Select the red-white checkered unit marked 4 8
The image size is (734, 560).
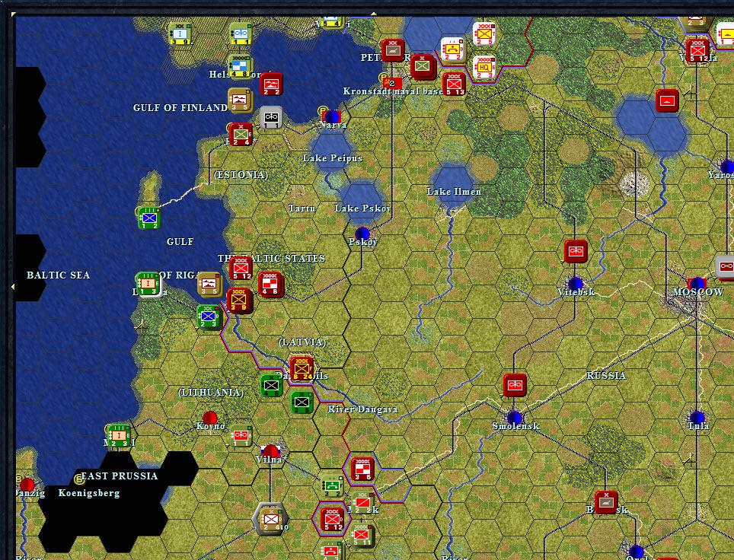pyautogui.click(x=270, y=284)
